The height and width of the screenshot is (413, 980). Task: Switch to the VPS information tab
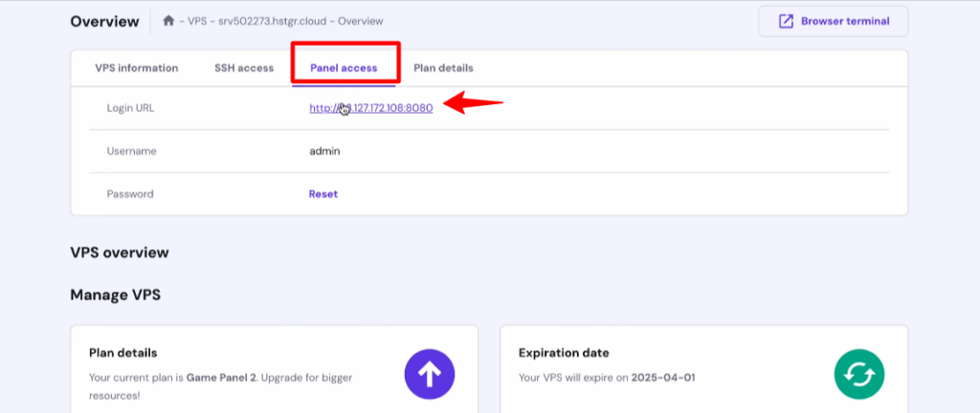coord(137,68)
